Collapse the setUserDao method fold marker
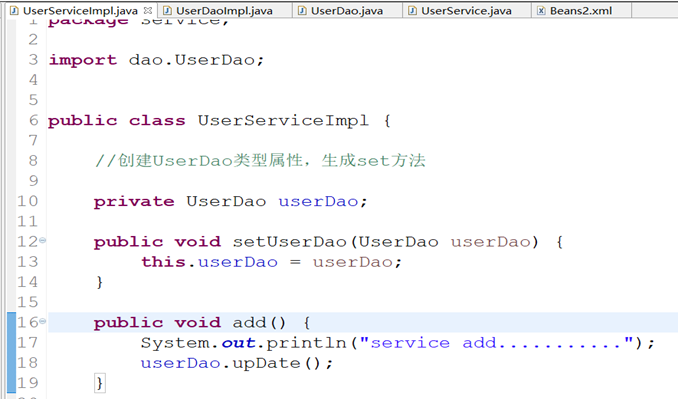 [42, 240]
